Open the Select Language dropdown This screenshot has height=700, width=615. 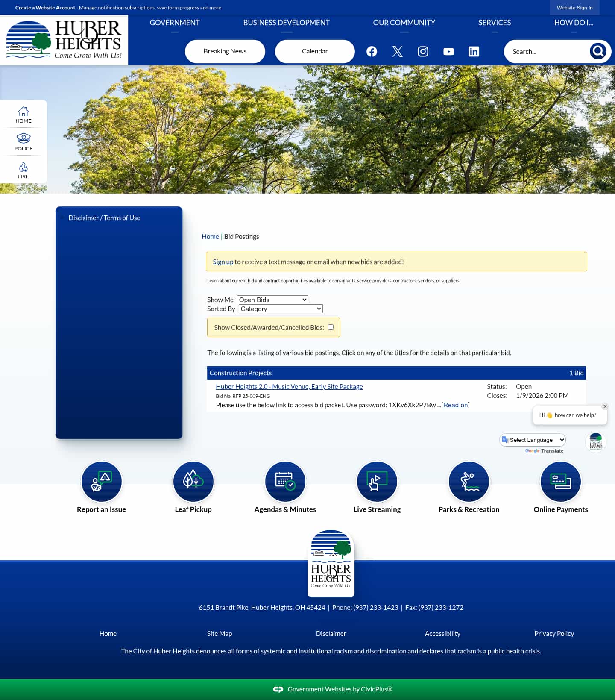[x=533, y=440]
